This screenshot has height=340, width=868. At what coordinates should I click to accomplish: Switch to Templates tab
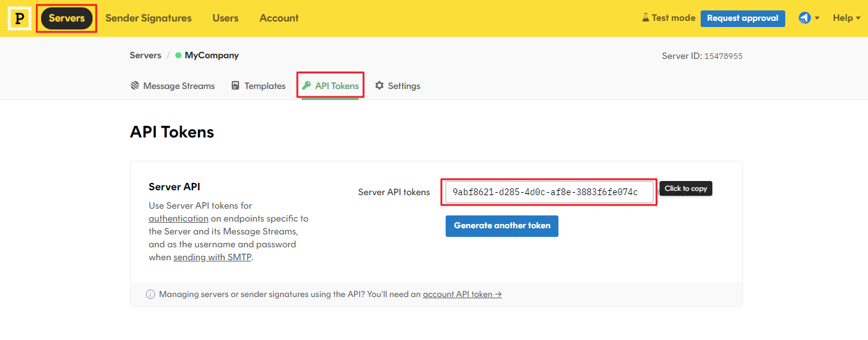(258, 86)
